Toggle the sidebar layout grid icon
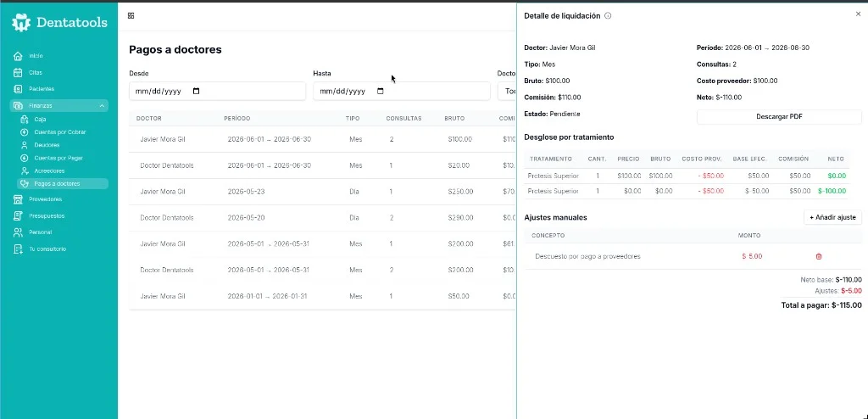 [x=131, y=15]
